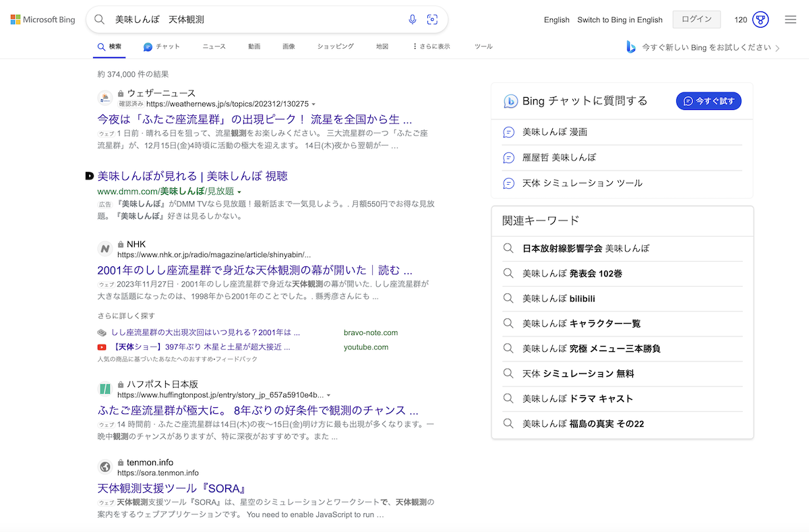Click the microphone voice search icon
The height and width of the screenshot is (532, 809).
[x=413, y=20]
